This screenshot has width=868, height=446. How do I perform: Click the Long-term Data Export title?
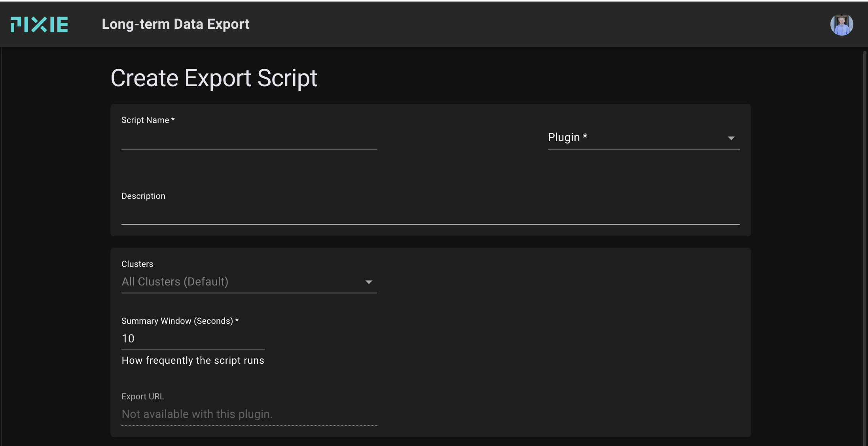point(175,25)
